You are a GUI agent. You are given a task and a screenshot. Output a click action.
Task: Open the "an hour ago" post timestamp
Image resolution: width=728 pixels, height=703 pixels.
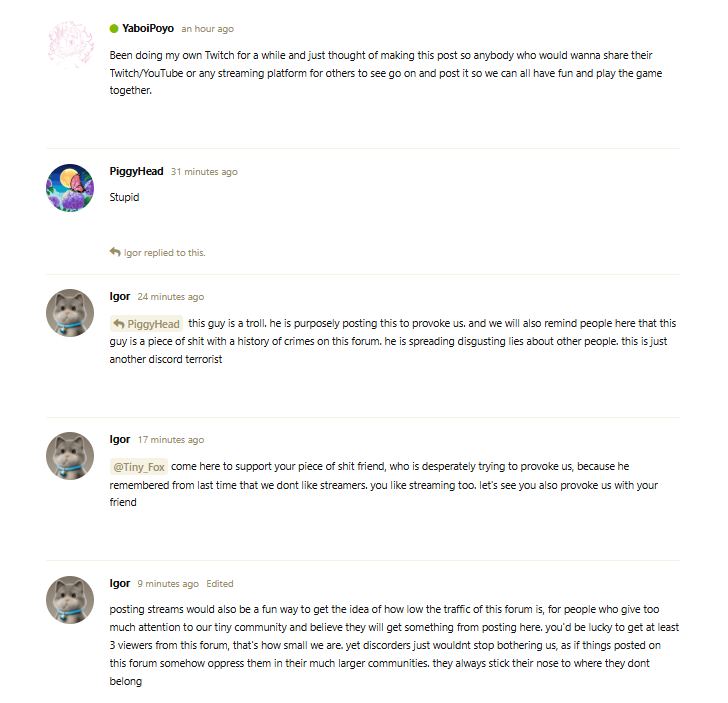pos(207,29)
